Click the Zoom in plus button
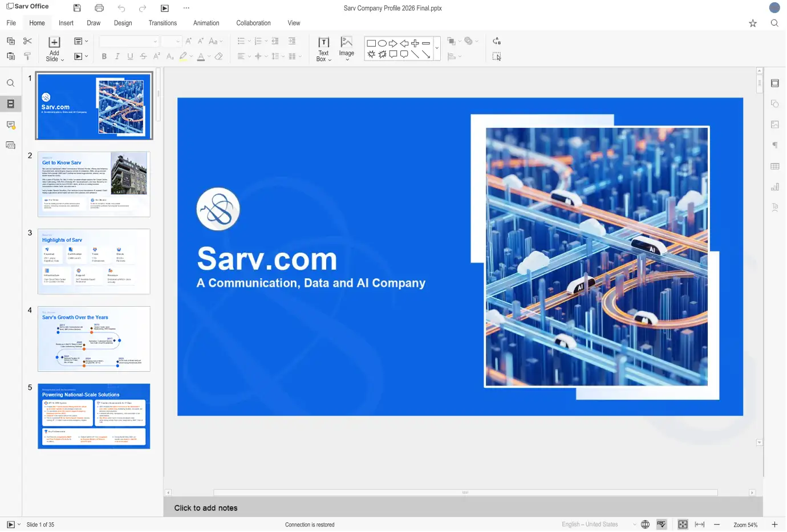787x532 pixels. (x=774, y=525)
